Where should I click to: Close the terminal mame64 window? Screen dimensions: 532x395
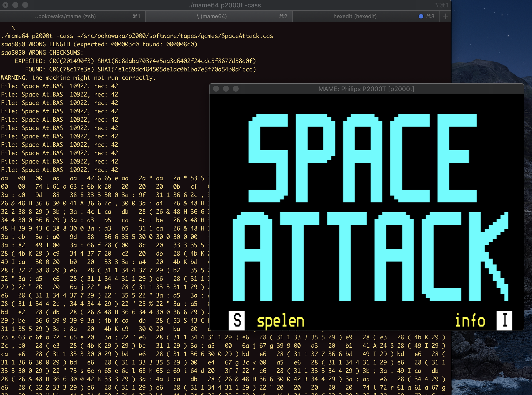coord(5,5)
